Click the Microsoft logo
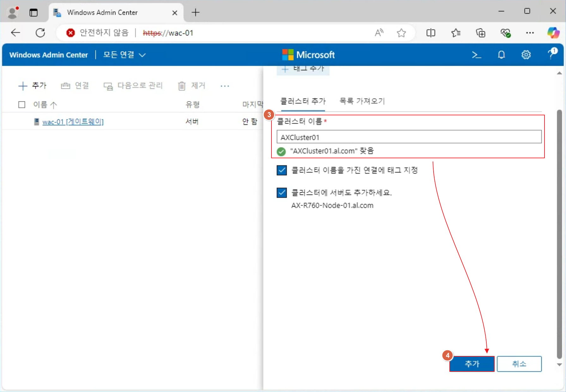The width and height of the screenshot is (566, 392). pos(308,55)
